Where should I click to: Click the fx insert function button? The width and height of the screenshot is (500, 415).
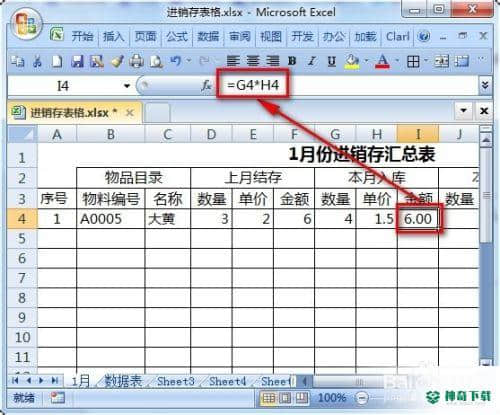coord(206,86)
